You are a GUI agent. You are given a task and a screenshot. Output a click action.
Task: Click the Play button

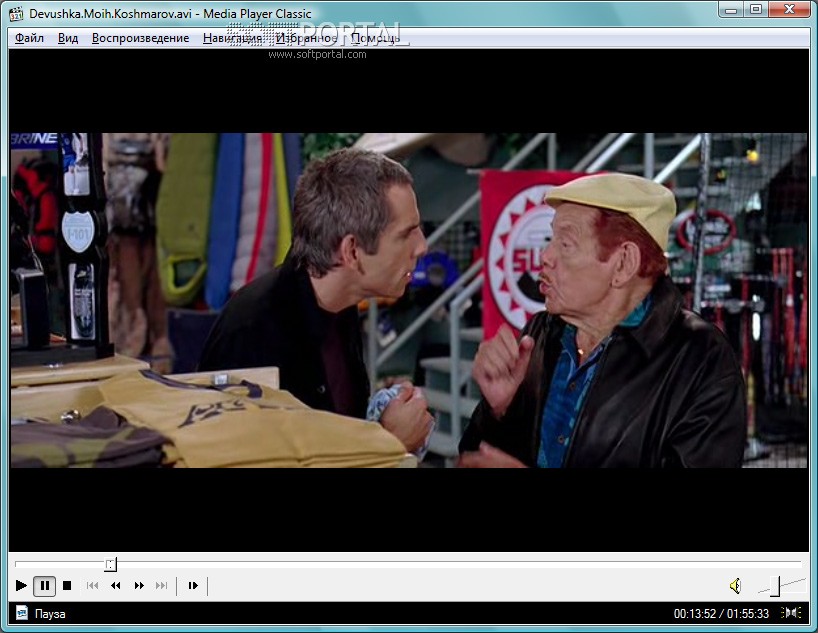click(21, 586)
